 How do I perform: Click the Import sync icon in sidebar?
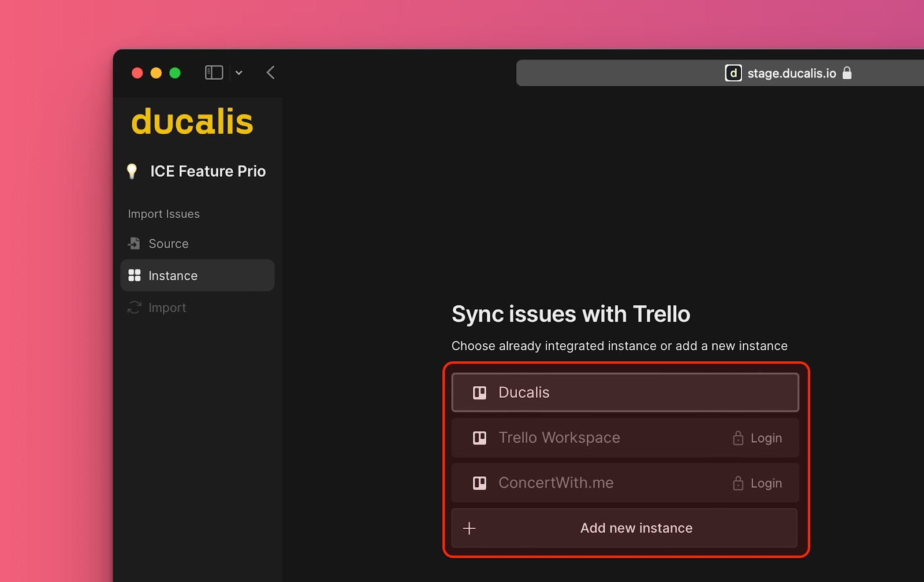pos(133,307)
